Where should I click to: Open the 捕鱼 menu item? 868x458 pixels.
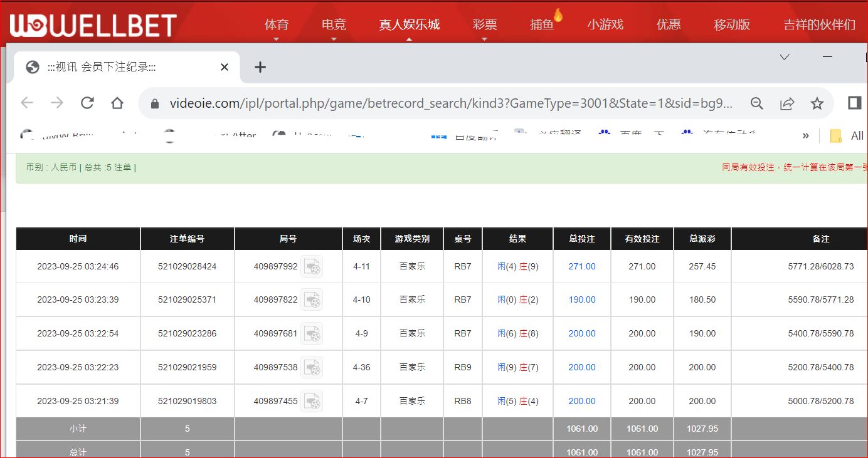click(x=542, y=25)
